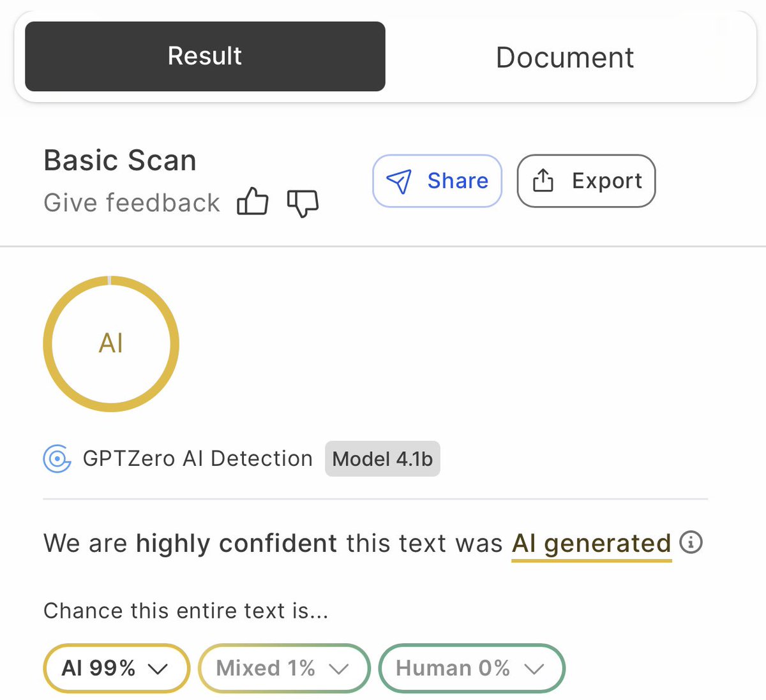Click the Give feedback text
Image resolution: width=766 pixels, height=700 pixels.
click(131, 203)
